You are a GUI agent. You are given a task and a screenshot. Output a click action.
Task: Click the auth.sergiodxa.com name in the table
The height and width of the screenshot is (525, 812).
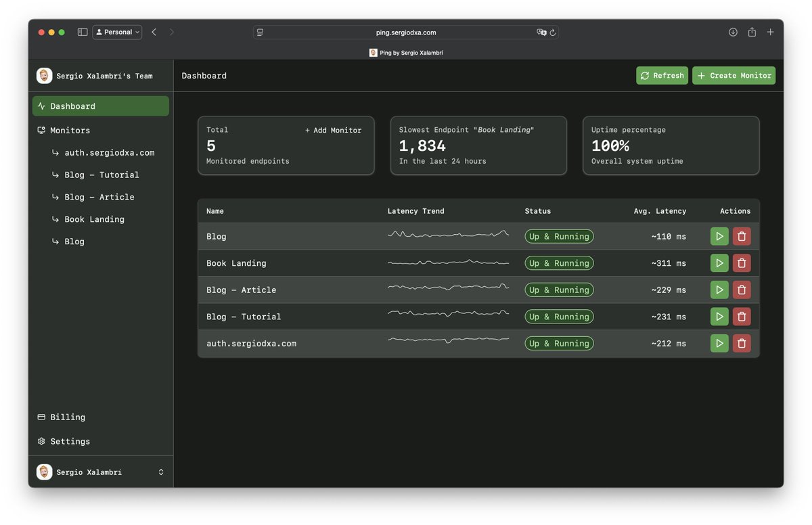click(251, 344)
